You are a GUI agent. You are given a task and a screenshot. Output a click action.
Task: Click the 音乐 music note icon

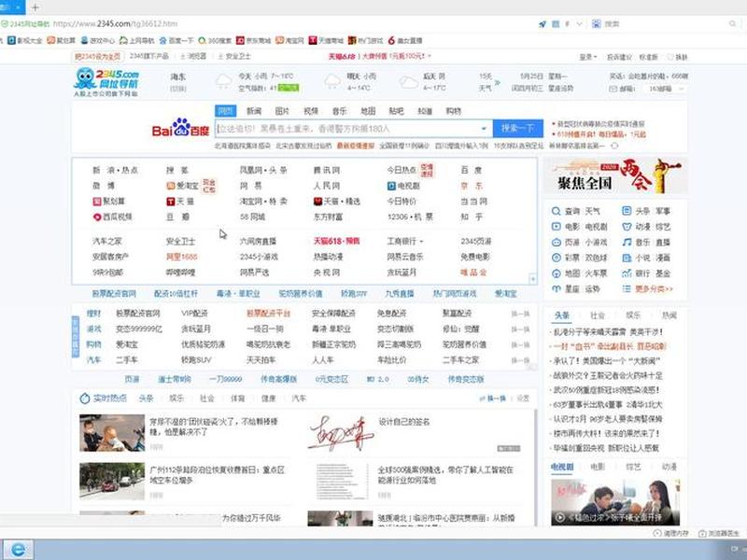point(627,243)
